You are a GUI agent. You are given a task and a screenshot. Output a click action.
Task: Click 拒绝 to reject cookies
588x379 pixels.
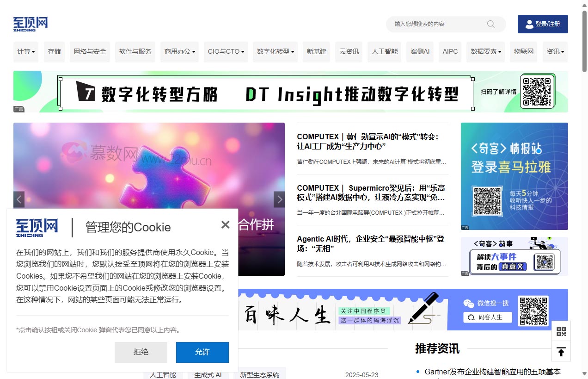[141, 352]
